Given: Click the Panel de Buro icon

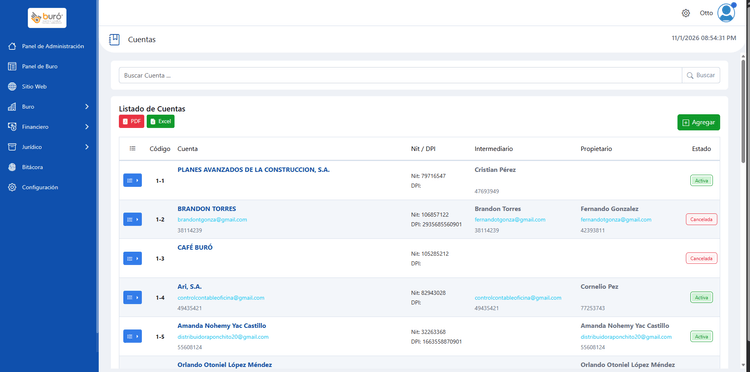Looking at the screenshot, I should 12,66.
